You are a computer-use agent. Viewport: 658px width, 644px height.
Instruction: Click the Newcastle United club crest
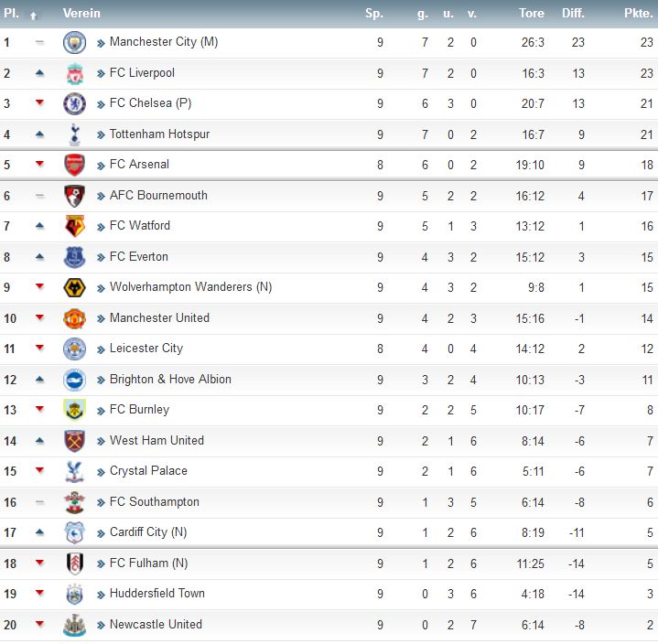[74, 625]
